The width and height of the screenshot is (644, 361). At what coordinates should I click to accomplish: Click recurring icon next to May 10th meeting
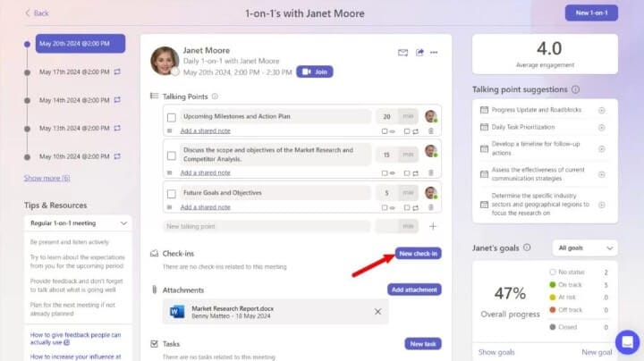117,156
